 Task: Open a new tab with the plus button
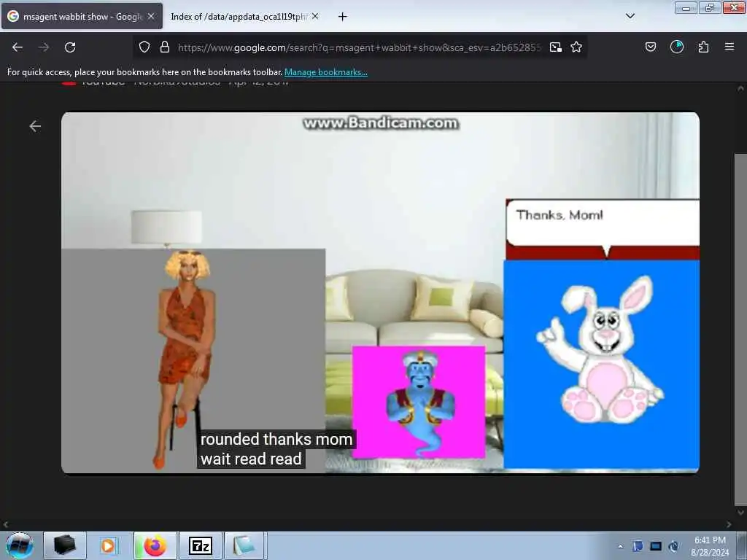click(343, 17)
